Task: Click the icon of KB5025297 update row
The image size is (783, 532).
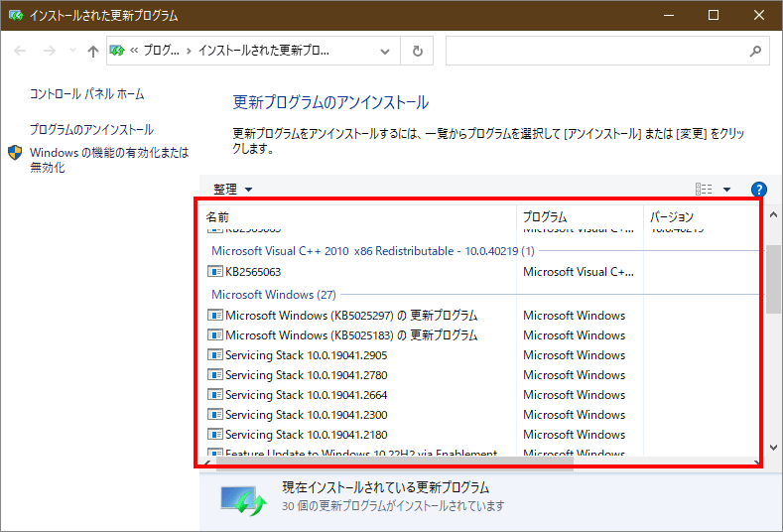Action: pyautogui.click(x=214, y=316)
